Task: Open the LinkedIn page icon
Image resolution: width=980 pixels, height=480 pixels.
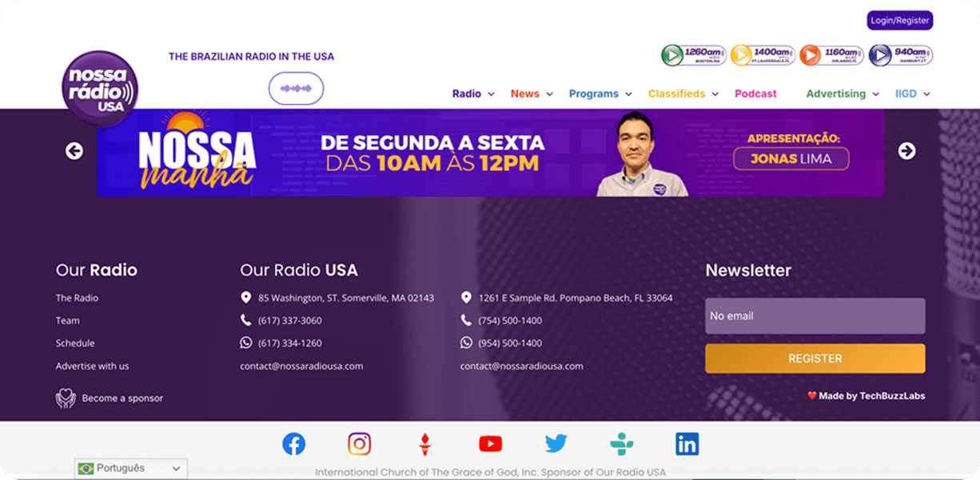Action: click(x=687, y=444)
